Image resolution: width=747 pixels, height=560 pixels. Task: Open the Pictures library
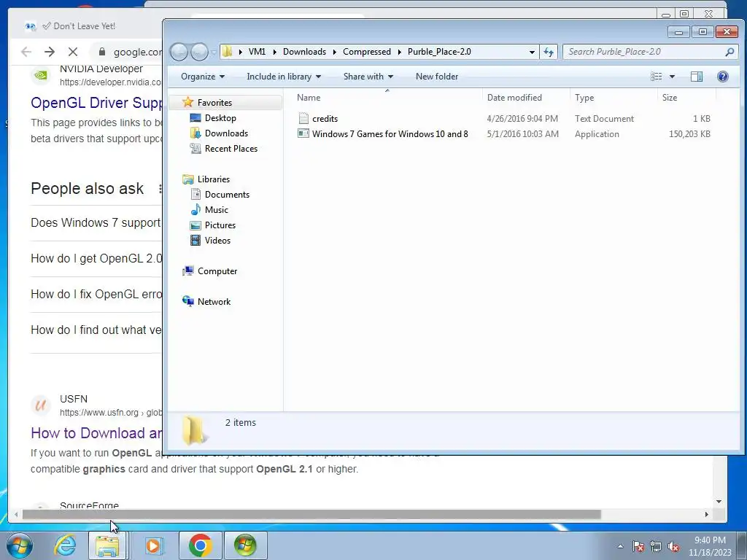(x=220, y=225)
